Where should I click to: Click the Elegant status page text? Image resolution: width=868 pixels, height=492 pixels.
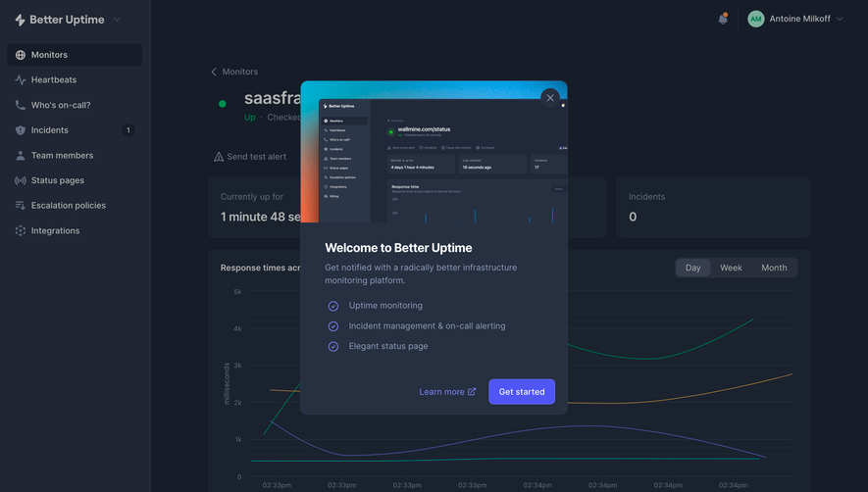(388, 346)
